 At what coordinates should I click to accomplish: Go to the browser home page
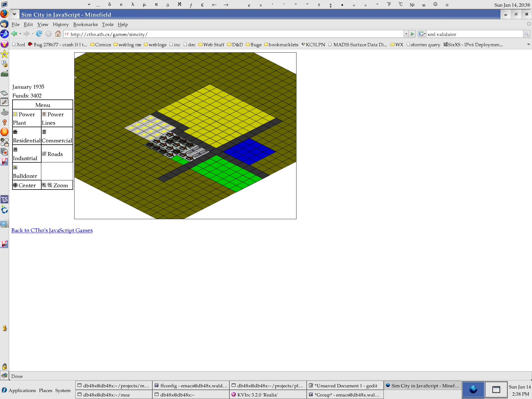(x=58, y=34)
